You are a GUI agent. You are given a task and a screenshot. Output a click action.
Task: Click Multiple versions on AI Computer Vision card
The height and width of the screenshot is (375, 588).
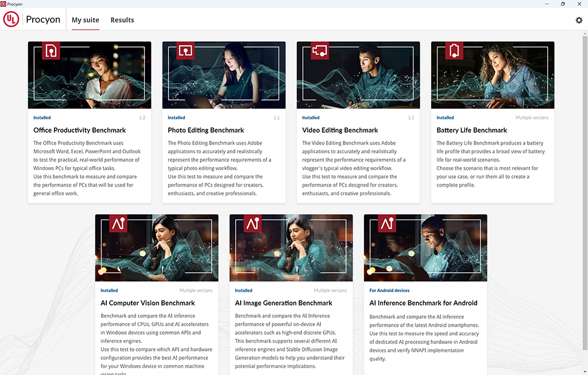coord(196,290)
